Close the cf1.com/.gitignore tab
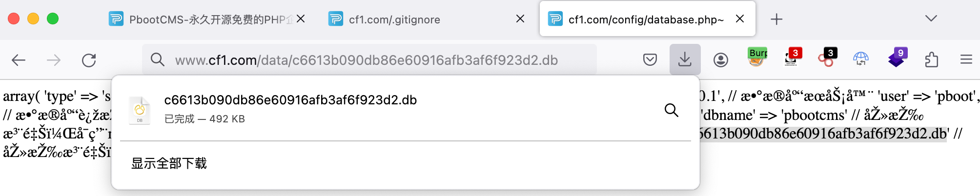 [x=520, y=19]
